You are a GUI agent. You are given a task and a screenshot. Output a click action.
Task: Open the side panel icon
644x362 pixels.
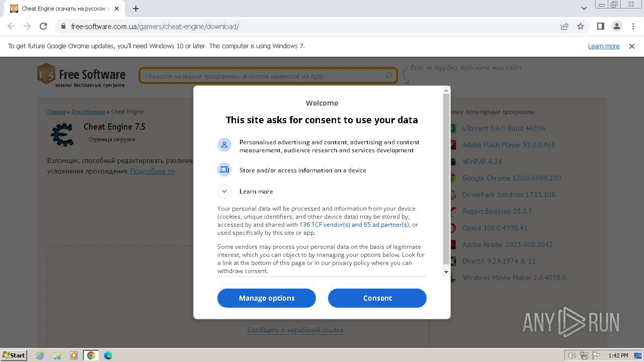[600, 26]
